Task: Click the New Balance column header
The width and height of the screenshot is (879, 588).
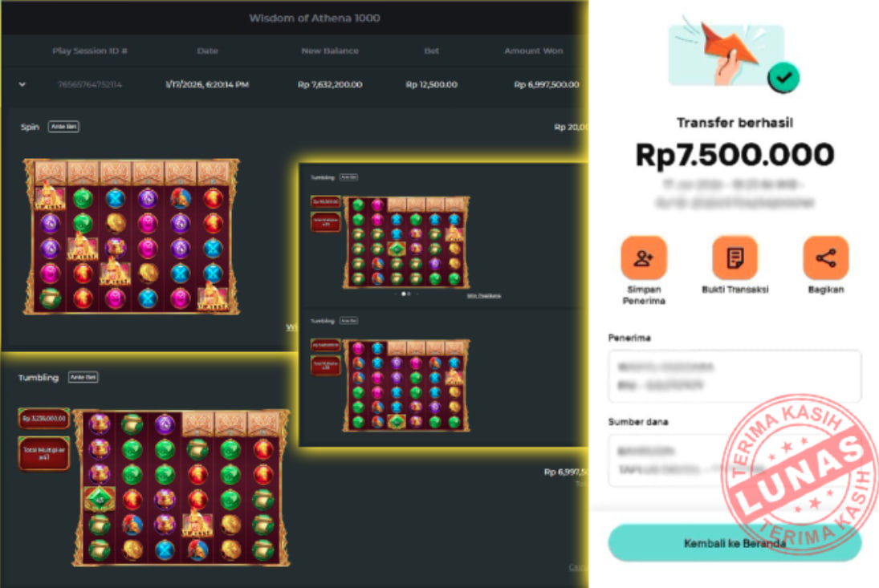Action: click(x=330, y=51)
